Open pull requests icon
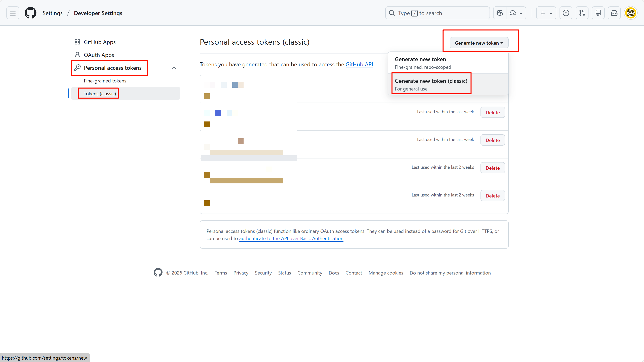This screenshot has height=362, width=644. coord(582,13)
